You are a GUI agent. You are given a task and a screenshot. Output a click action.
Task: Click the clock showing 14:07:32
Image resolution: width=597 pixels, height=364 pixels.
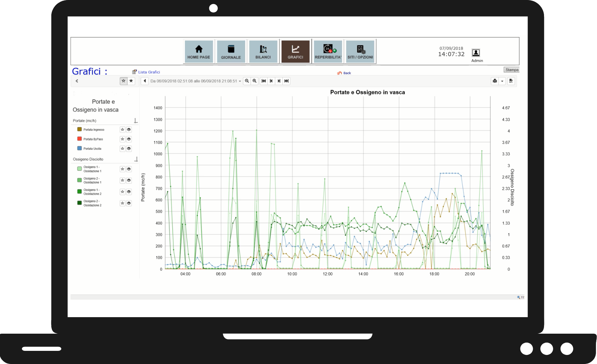[x=451, y=54]
